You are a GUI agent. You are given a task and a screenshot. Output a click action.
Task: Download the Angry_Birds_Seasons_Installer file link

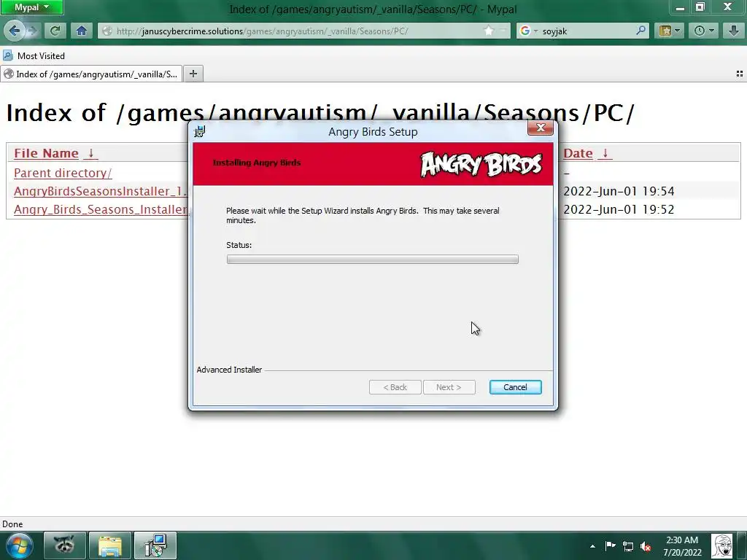(x=101, y=209)
